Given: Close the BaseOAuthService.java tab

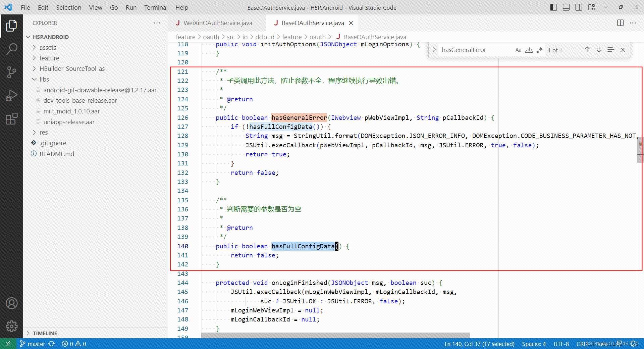Looking at the screenshot, I should pos(351,23).
